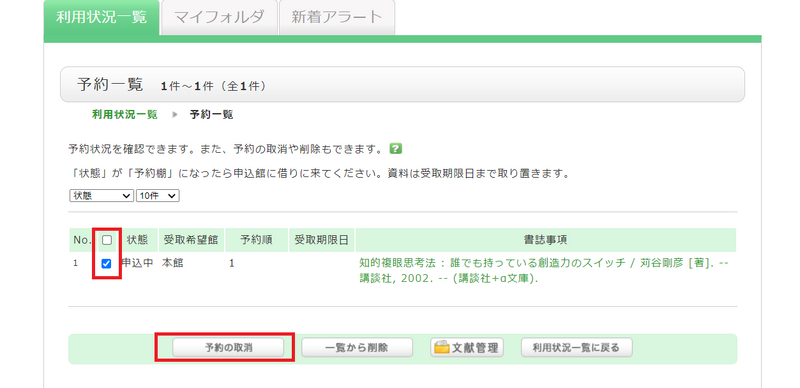Toggle the select-all checkbox in table header
The image size is (800, 388).
(x=107, y=240)
